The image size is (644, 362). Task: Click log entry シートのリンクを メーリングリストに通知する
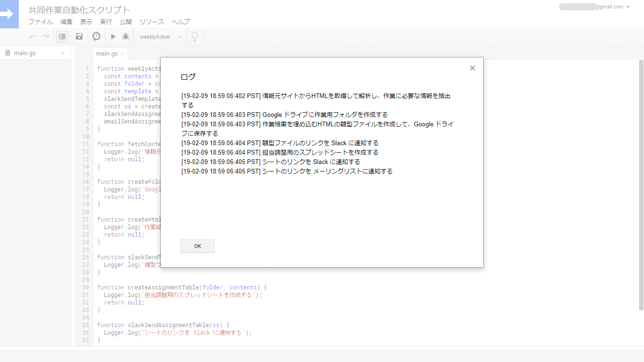[x=287, y=171]
